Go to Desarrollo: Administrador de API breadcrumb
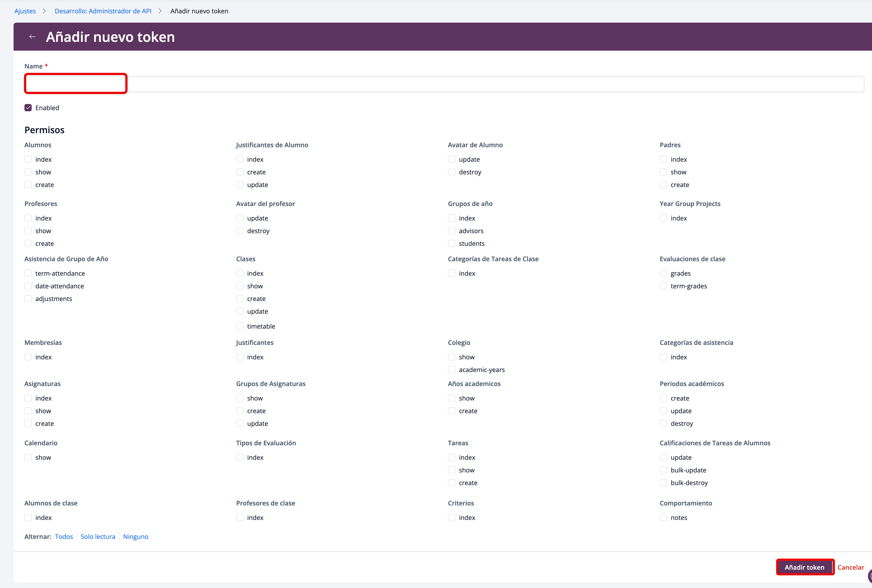Screen dimensions: 872x588 click(103, 11)
